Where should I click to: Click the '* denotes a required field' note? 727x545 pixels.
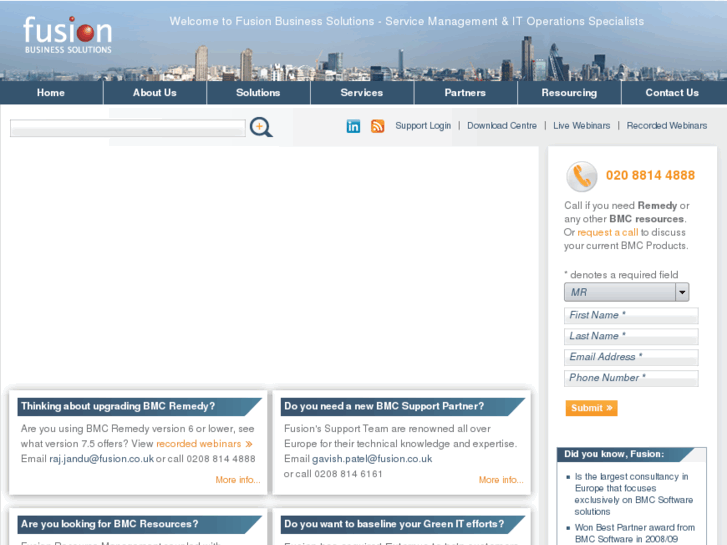(621, 275)
